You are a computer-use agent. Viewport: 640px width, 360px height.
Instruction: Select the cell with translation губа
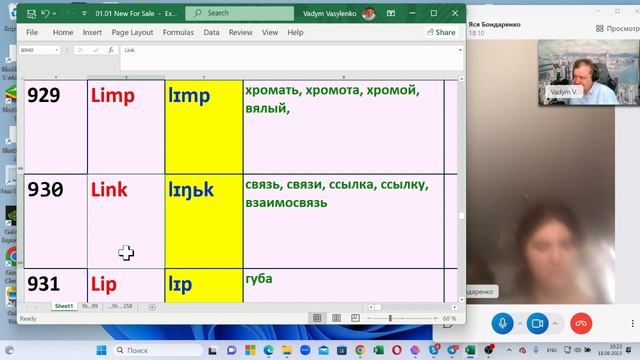coord(344,286)
